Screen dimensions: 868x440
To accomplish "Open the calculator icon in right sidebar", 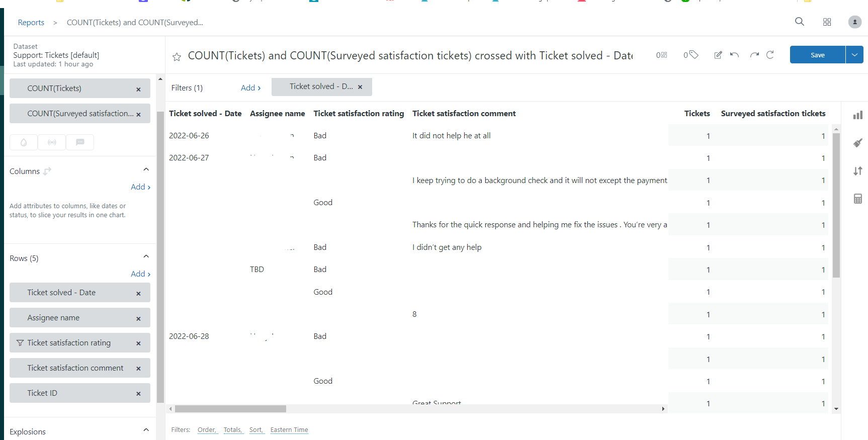I will (x=858, y=199).
